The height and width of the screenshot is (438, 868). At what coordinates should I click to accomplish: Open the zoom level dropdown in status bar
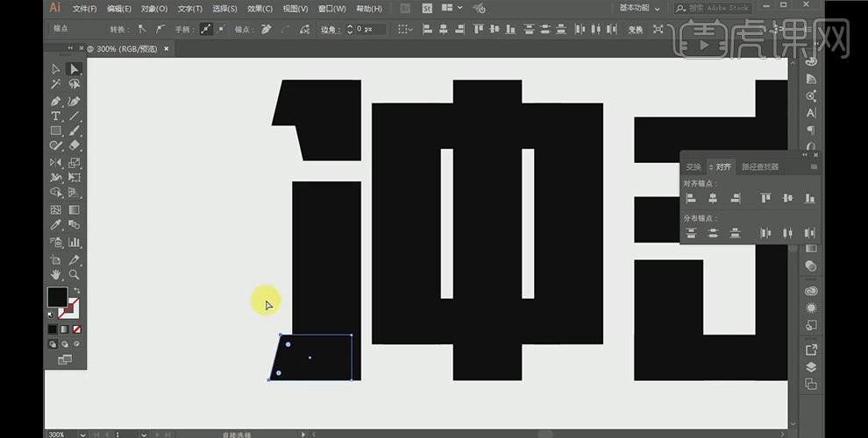[82, 434]
